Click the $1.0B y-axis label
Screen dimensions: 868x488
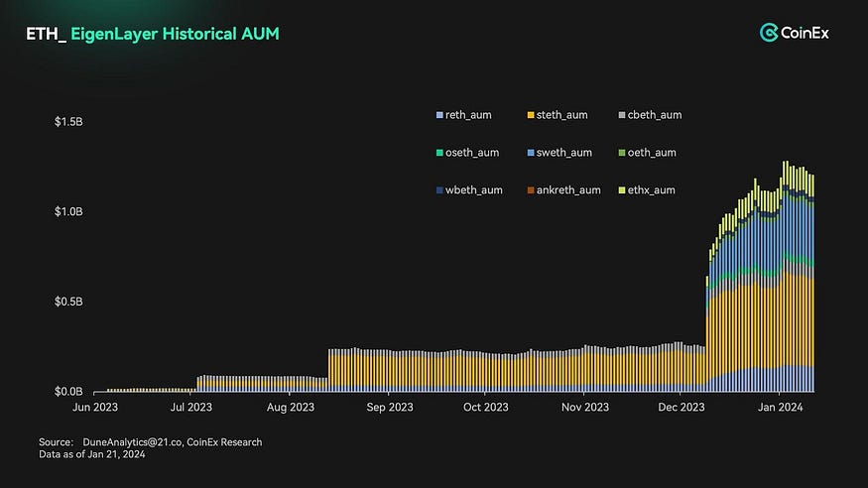[x=68, y=212]
